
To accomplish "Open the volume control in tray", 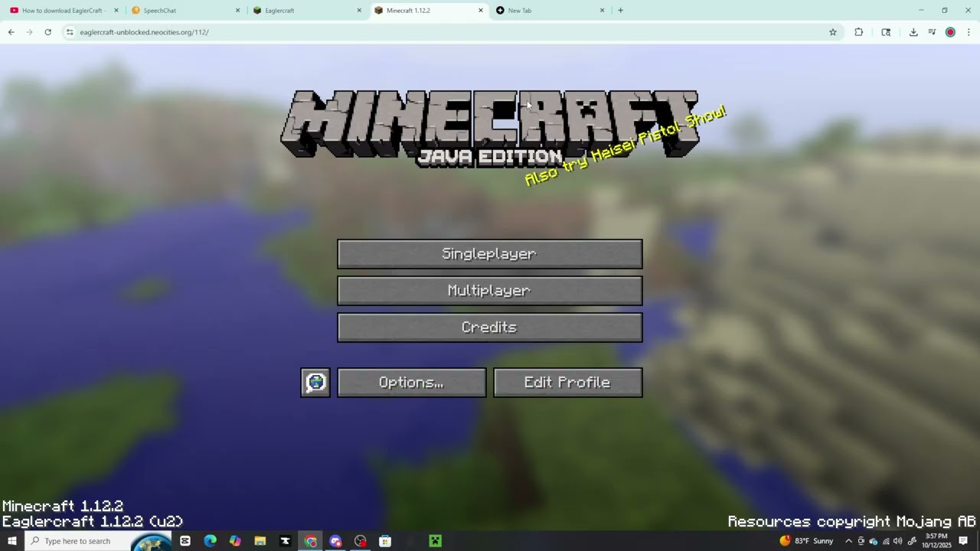I will coord(898,541).
